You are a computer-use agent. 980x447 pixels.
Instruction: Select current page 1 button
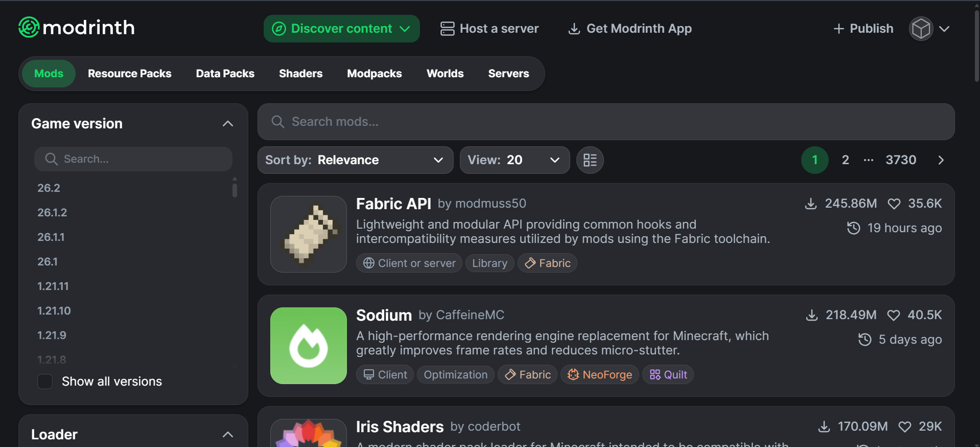815,160
